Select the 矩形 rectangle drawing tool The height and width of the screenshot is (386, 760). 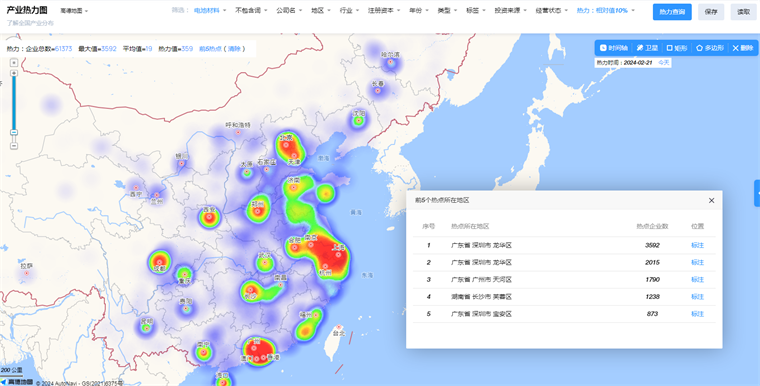[x=677, y=48]
